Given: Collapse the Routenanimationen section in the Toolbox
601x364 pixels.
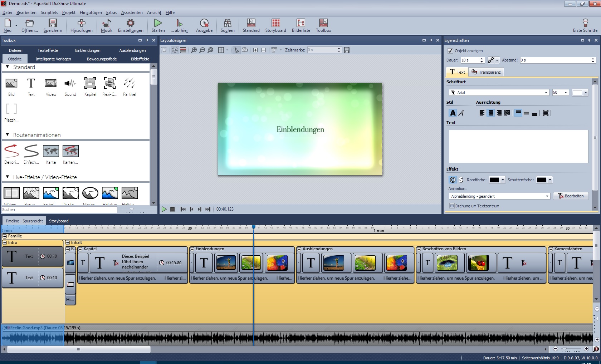Looking at the screenshot, I should pyautogui.click(x=7, y=135).
